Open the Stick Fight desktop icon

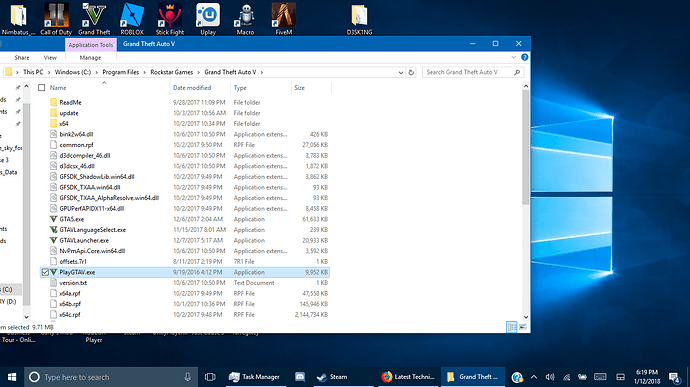[170, 19]
